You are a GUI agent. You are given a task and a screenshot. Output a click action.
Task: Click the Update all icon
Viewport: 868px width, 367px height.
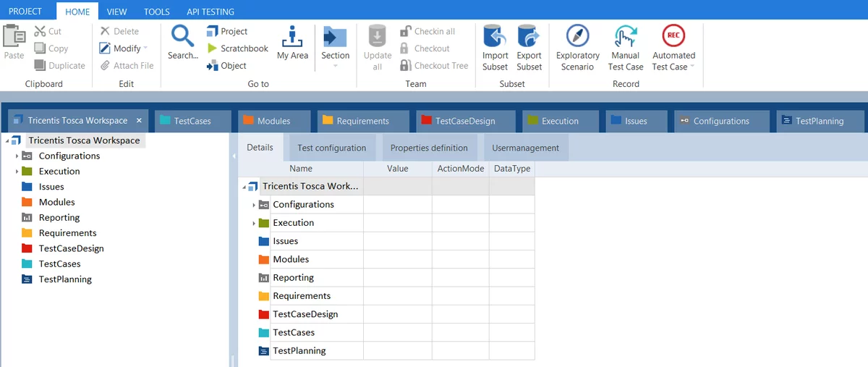[x=378, y=36]
